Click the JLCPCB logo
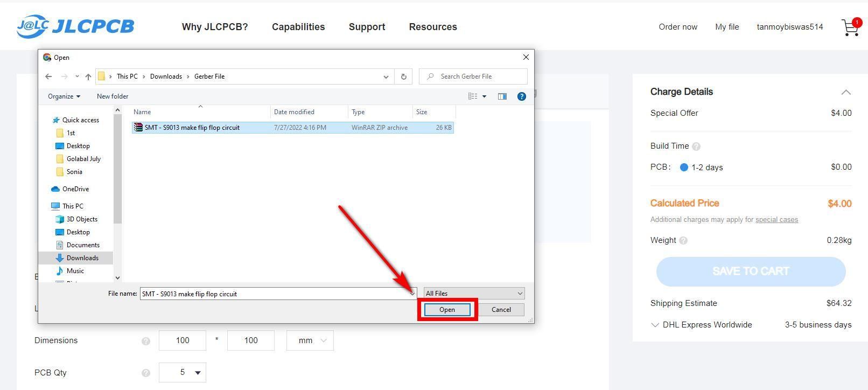Screen dimensions: 868x390 (75, 26)
